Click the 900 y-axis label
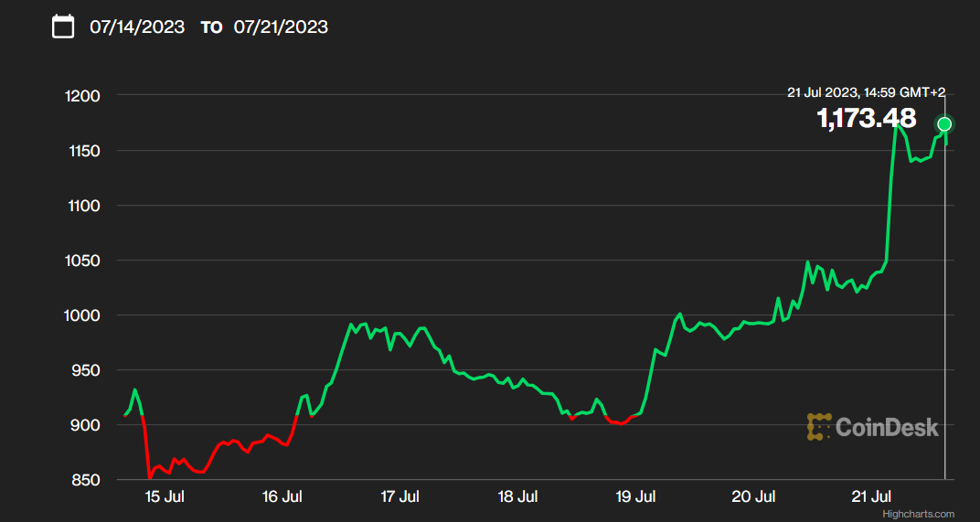Viewport: 980px width, 522px height. point(86,426)
